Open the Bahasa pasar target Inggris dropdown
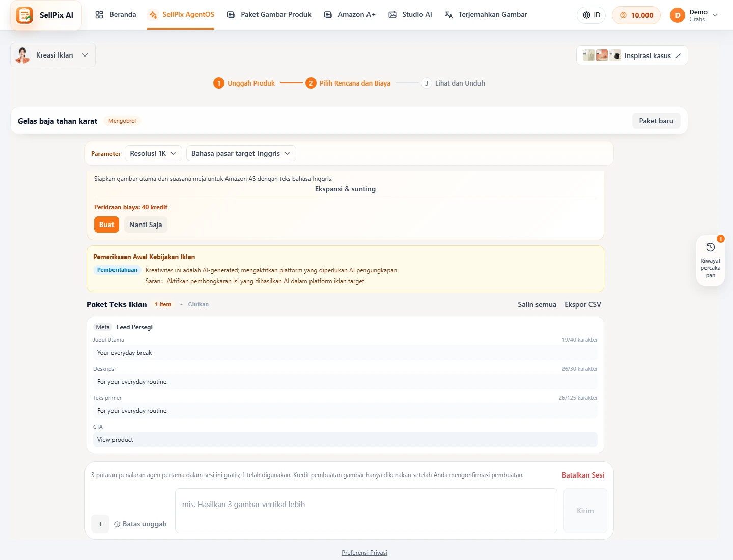 click(241, 153)
